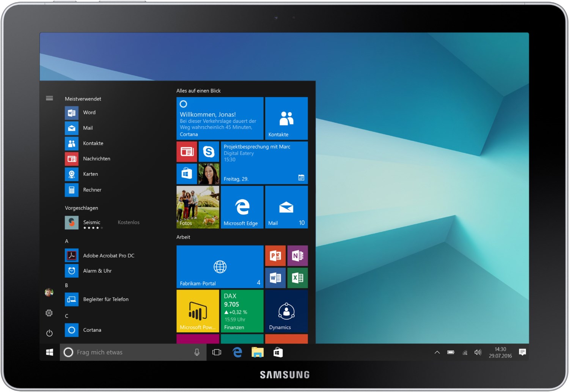
Task: Open the Fotos tile
Action: tap(198, 207)
